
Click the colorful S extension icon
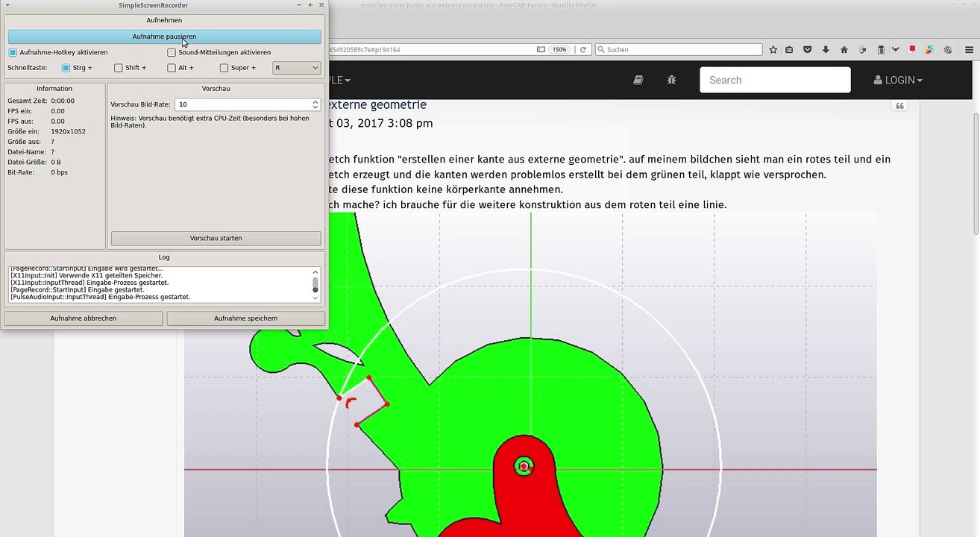tap(929, 50)
